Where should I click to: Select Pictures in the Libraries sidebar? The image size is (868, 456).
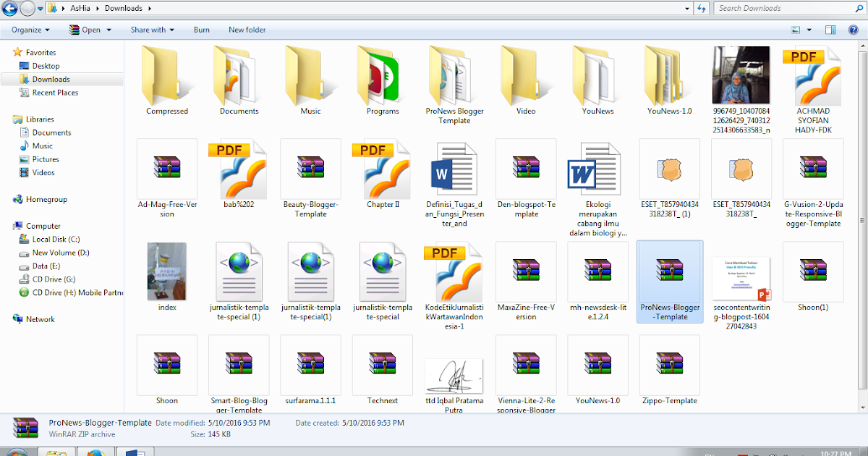(45, 159)
